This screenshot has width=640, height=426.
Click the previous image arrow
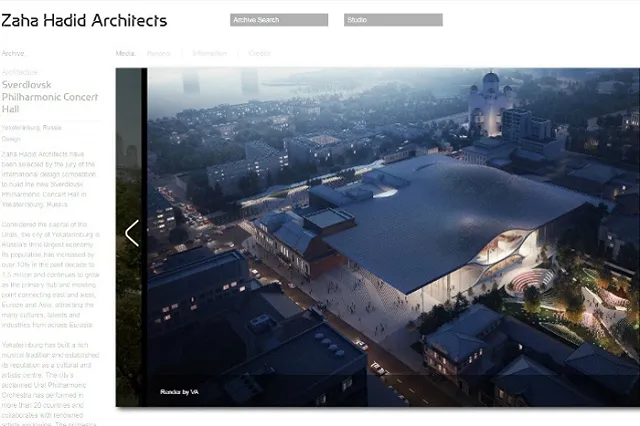[132, 233]
